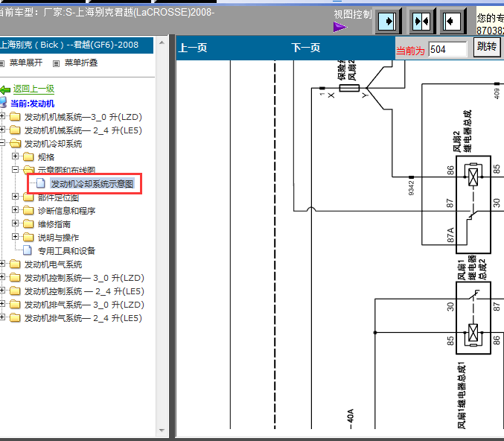Click the view control left-arrow panel icon
The height and width of the screenshot is (441, 504).
point(452,22)
